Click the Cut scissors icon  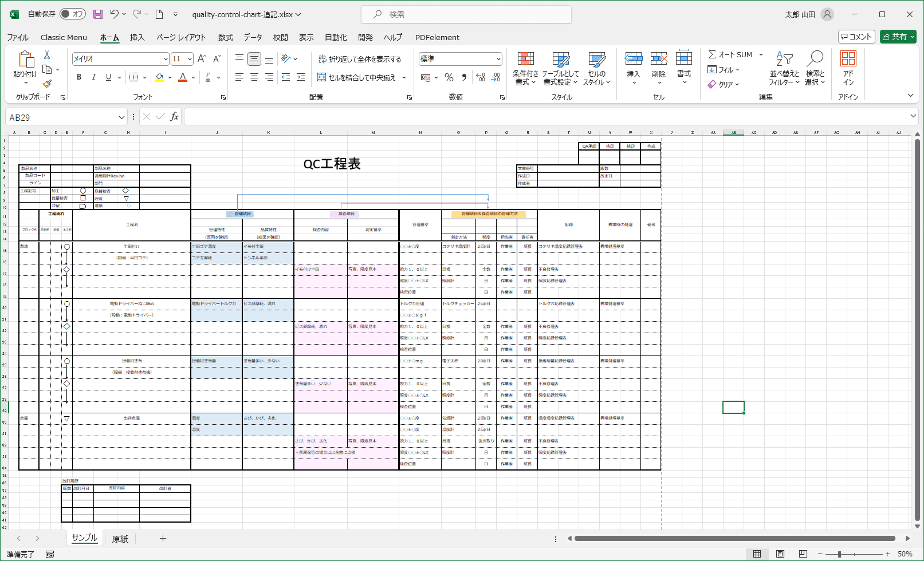tap(47, 55)
